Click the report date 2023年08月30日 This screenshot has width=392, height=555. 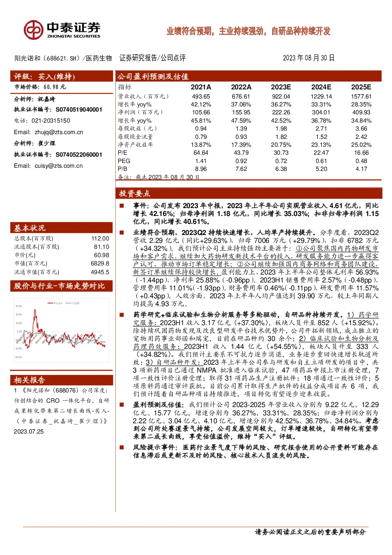click(309, 58)
